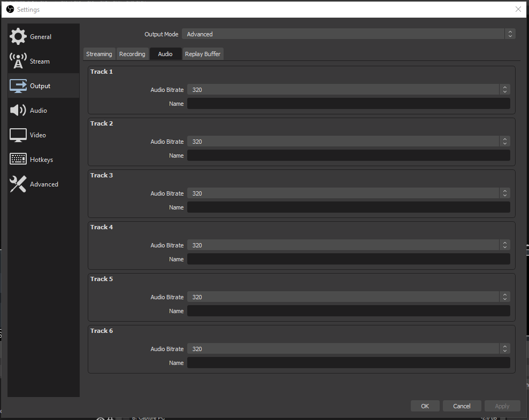Switch to the Recording tab
This screenshot has width=529, height=420.
point(132,54)
